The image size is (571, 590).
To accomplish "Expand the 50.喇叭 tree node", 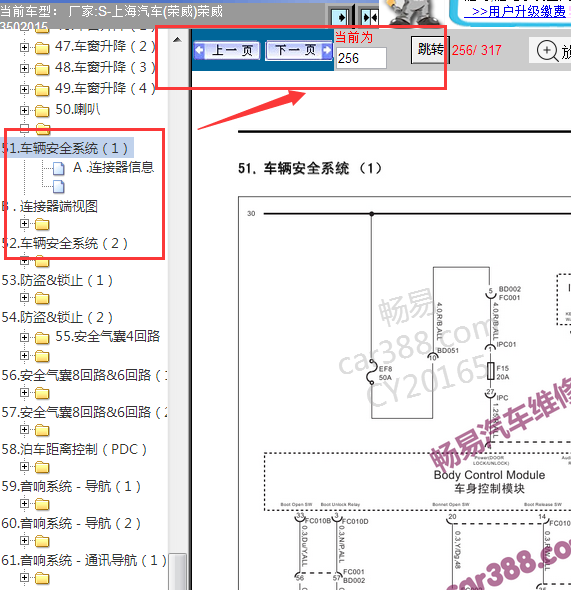I will click(24, 111).
